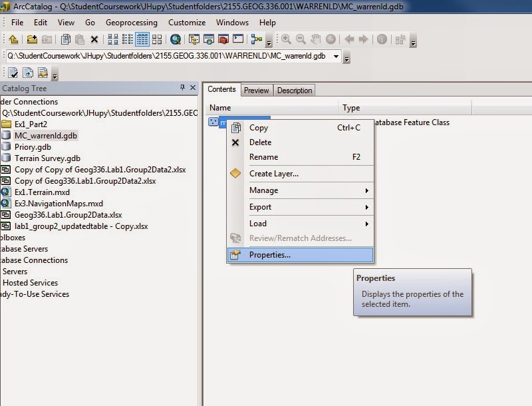Close the Catalog Tree panel
This screenshot has width=532, height=406.
pyautogui.click(x=193, y=88)
